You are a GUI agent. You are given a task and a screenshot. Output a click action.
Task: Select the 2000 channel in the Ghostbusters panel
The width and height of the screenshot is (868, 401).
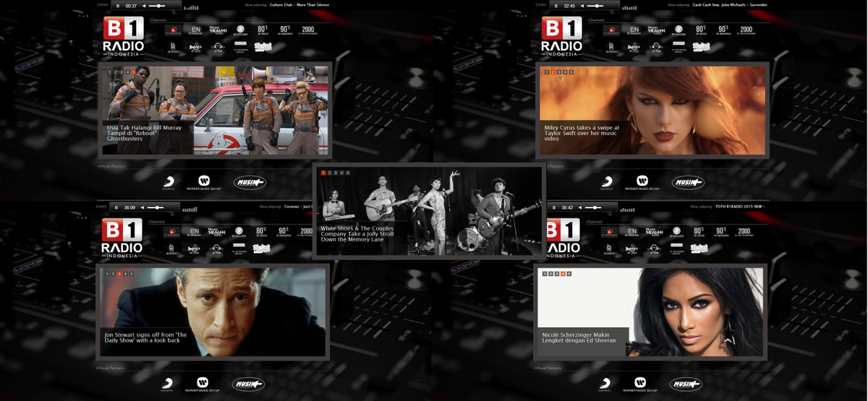coord(308,30)
